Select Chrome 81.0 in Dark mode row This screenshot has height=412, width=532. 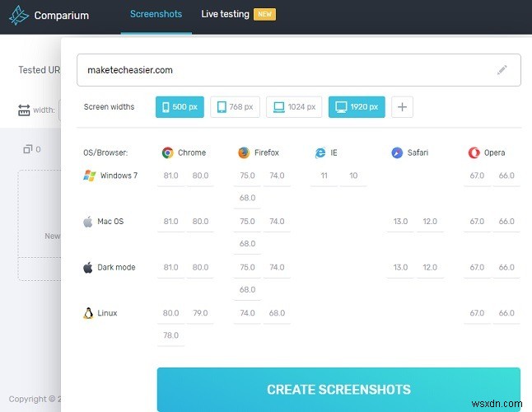[170, 268]
